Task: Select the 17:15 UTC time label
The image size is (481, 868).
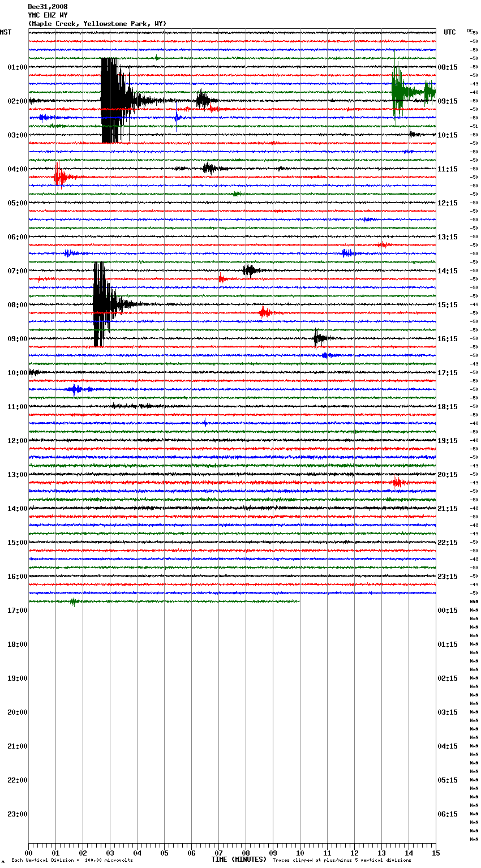Action: (448, 373)
